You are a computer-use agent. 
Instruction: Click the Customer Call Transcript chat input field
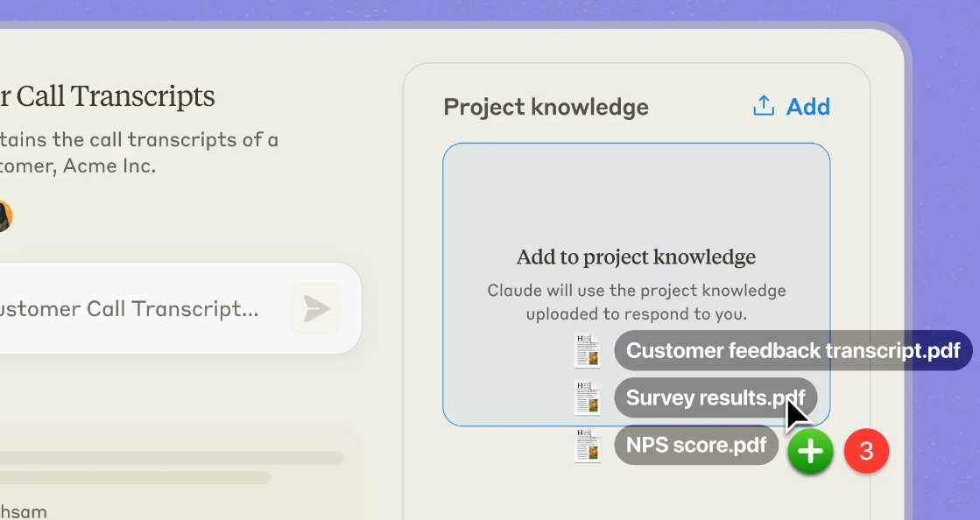pos(144,308)
